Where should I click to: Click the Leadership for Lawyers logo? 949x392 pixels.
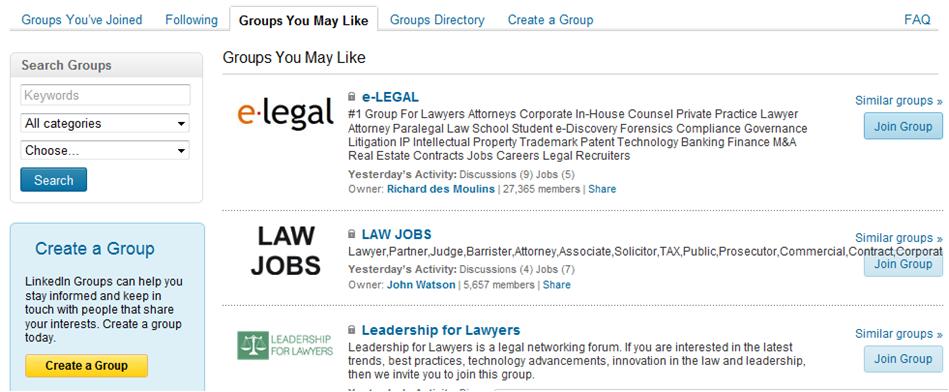tap(285, 345)
